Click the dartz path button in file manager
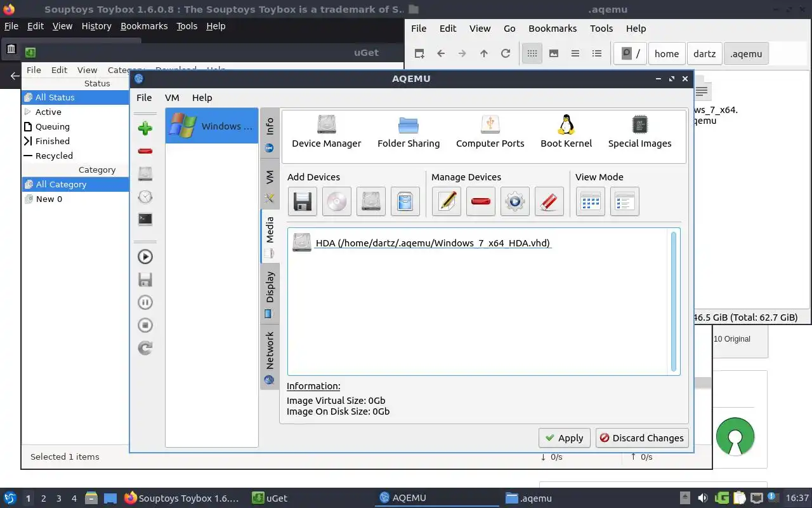Viewport: 812px width, 508px height. point(705,54)
